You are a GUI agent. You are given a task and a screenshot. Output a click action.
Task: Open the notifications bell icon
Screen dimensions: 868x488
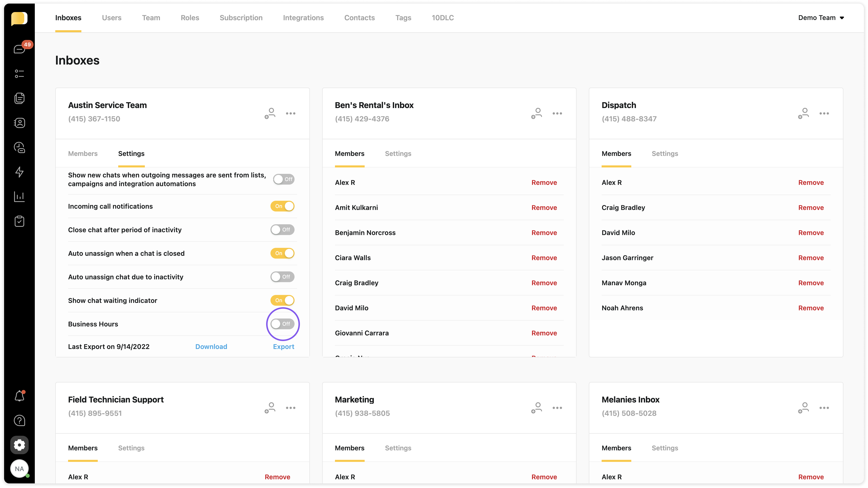(x=19, y=396)
